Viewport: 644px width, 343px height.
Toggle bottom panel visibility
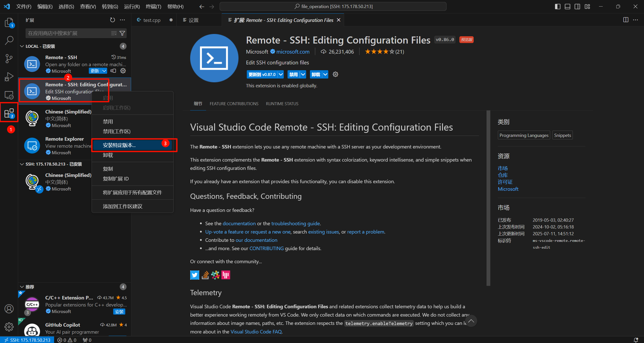568,7
